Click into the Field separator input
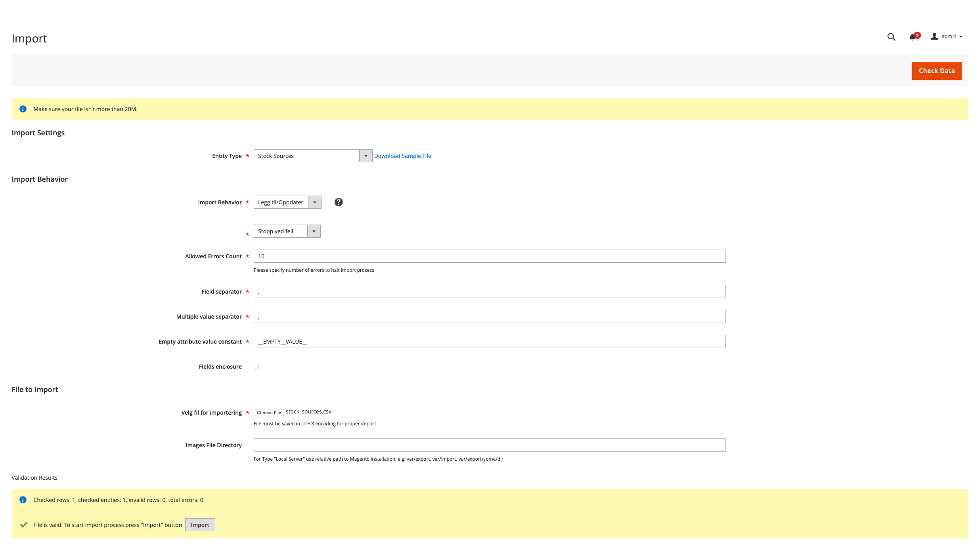980x546 pixels. 489,292
